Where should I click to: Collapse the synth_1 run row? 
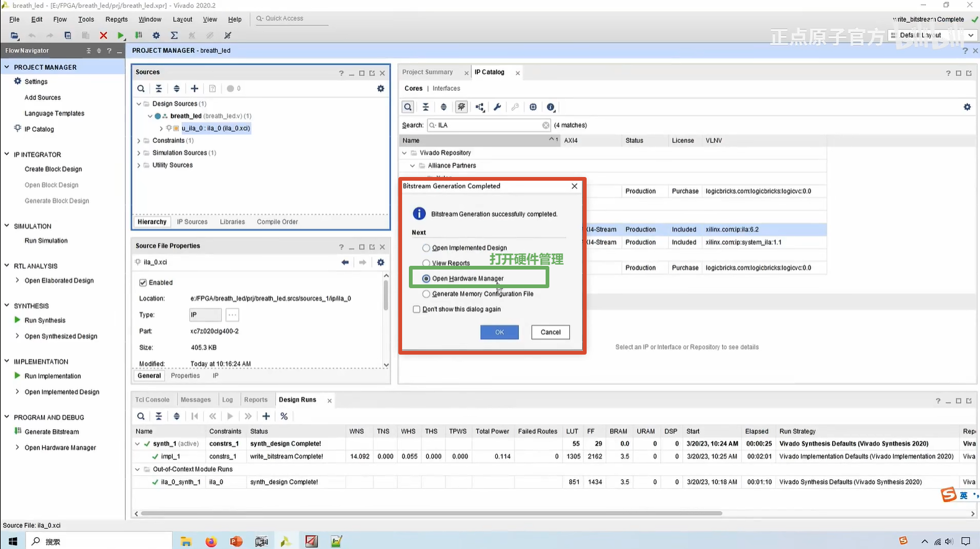click(x=137, y=444)
